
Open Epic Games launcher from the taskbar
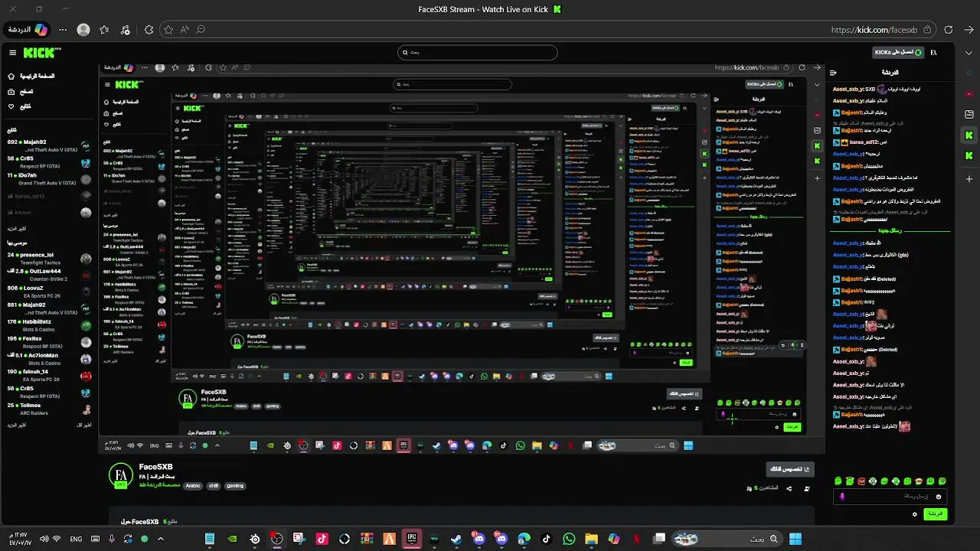[x=411, y=539]
